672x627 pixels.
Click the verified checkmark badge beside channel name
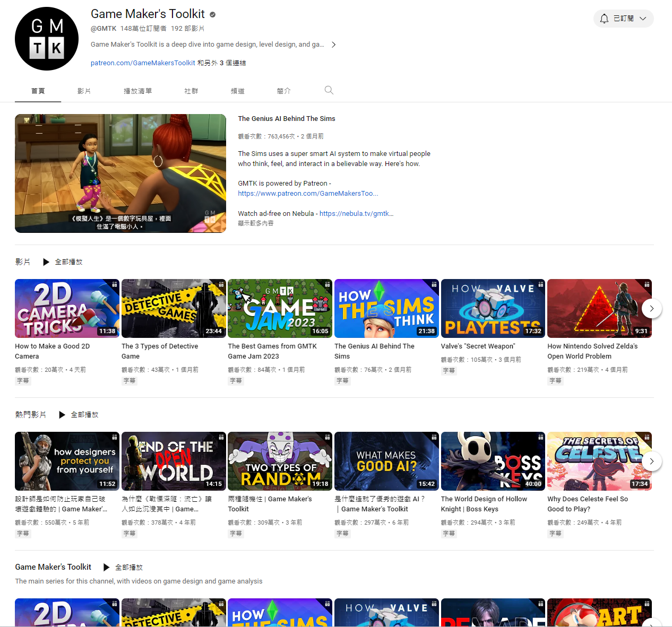pyautogui.click(x=213, y=14)
